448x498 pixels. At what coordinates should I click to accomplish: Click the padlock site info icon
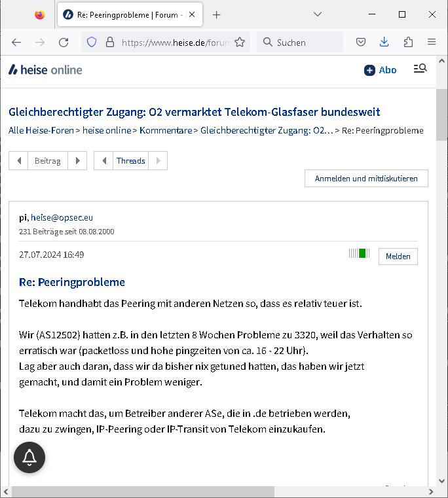pyautogui.click(x=109, y=42)
